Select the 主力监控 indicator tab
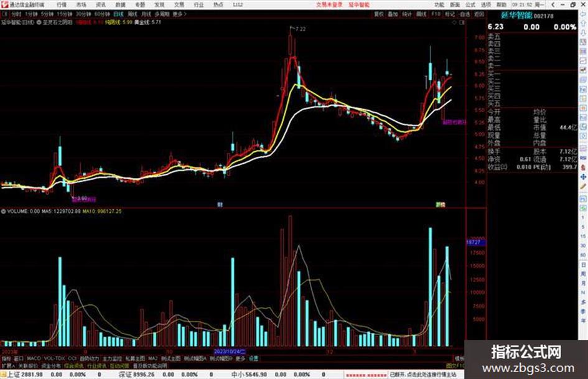588x379 pixels. pyautogui.click(x=112, y=358)
